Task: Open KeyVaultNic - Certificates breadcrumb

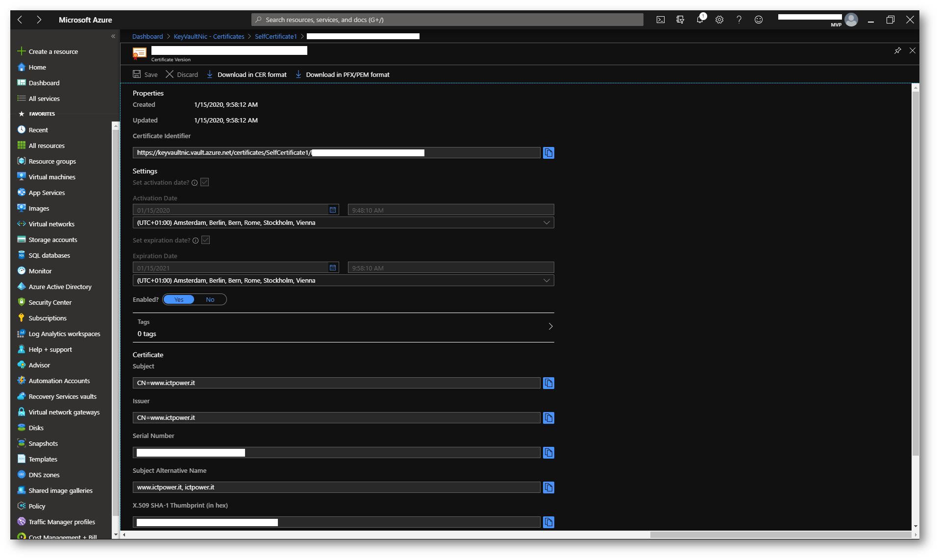Action: click(209, 36)
